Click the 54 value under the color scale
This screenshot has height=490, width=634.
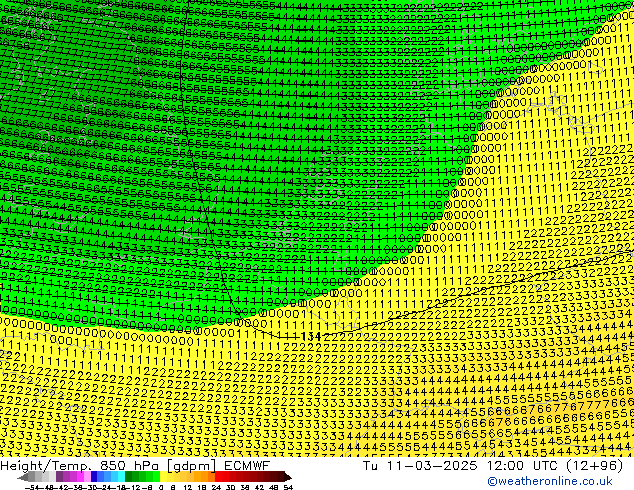288,488
